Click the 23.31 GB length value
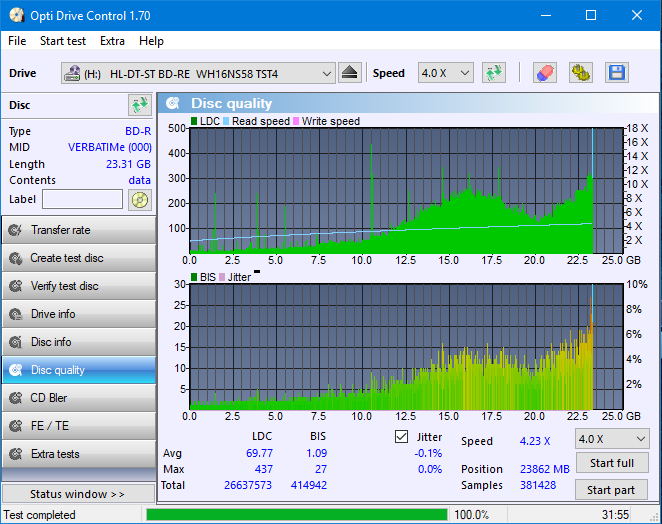This screenshot has width=662, height=524. click(x=128, y=164)
